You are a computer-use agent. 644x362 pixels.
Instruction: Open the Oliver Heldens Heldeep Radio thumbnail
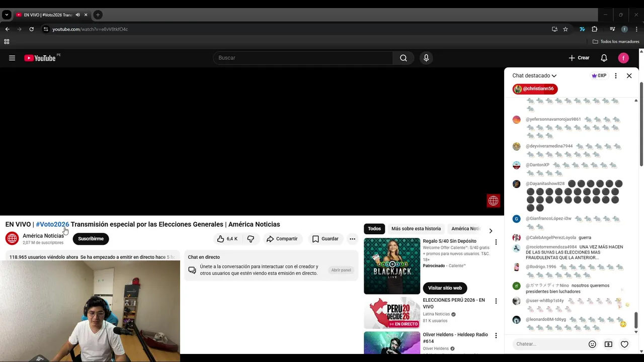(392, 343)
